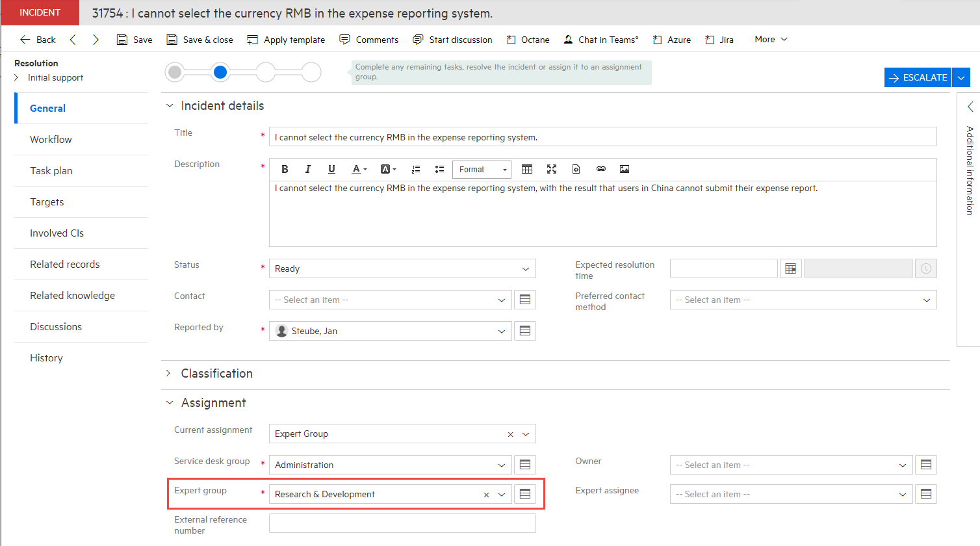
Task: Open the Format paragraph style dropdown
Action: [481, 169]
